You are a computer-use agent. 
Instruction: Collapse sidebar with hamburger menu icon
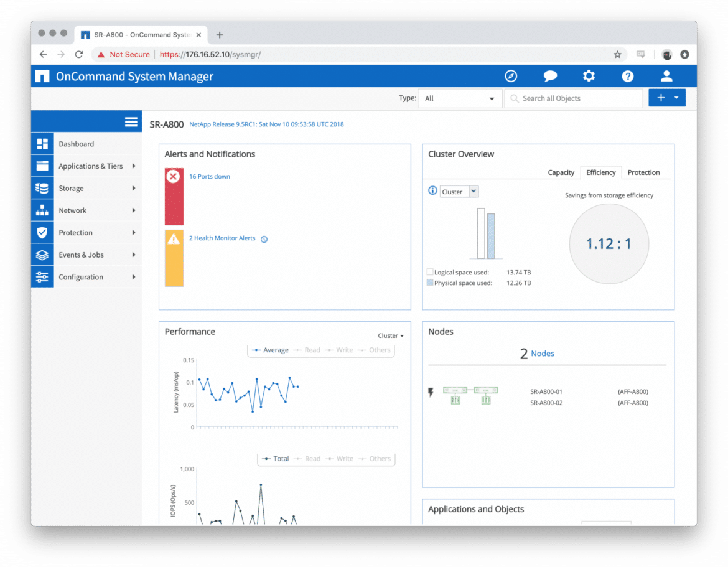pos(131,121)
